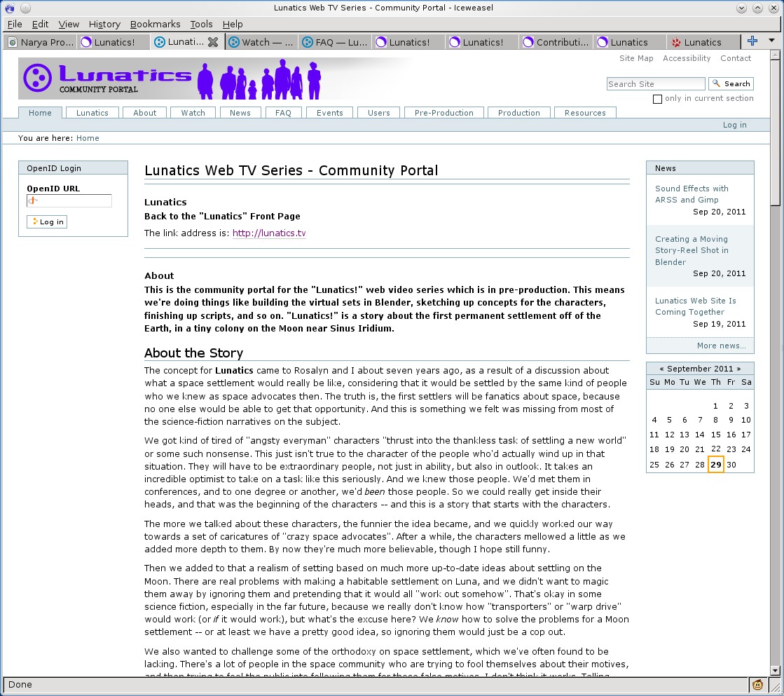Image resolution: width=784 pixels, height=696 pixels.
Task: Open the Edit menu
Action: [x=40, y=24]
